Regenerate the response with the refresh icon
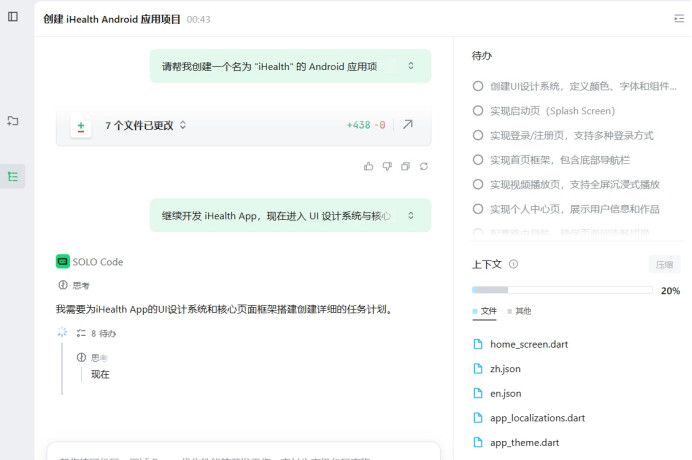692x460 pixels. [424, 166]
